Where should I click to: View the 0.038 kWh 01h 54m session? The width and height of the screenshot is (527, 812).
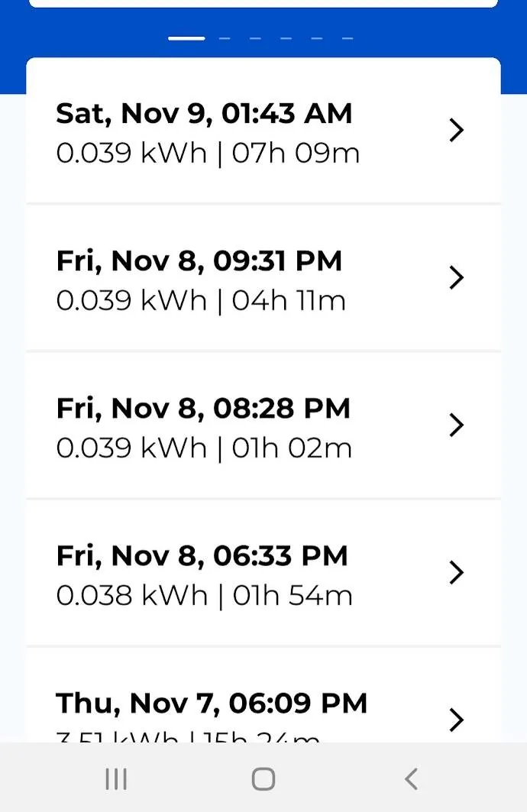263,573
